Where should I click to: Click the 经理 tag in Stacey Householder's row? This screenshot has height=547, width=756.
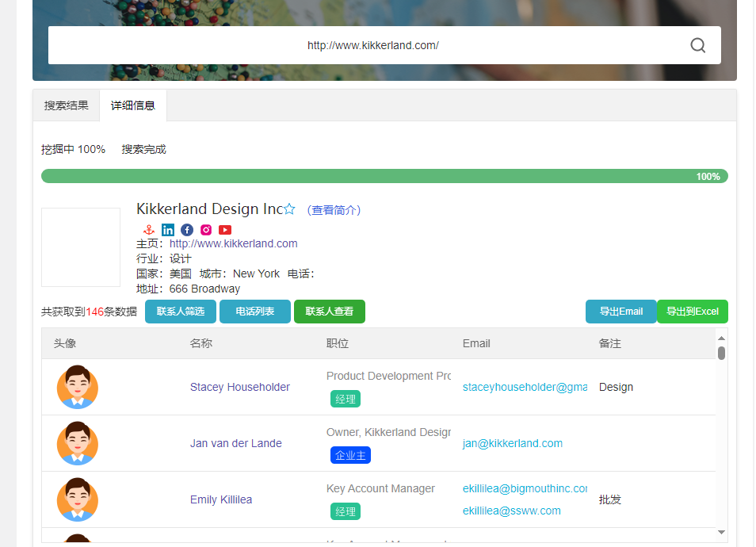tap(346, 399)
